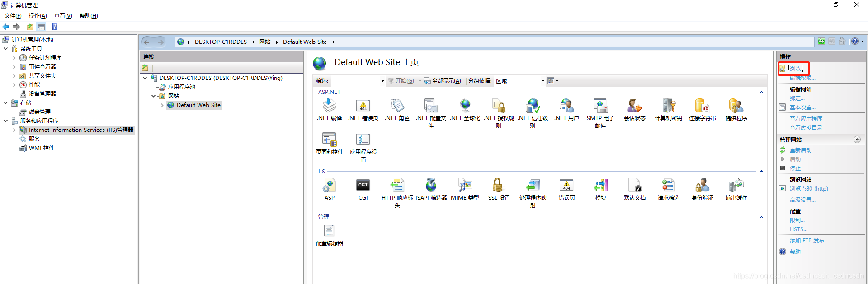
Task: Open the 页面和控件 icon
Action: pyautogui.click(x=329, y=140)
